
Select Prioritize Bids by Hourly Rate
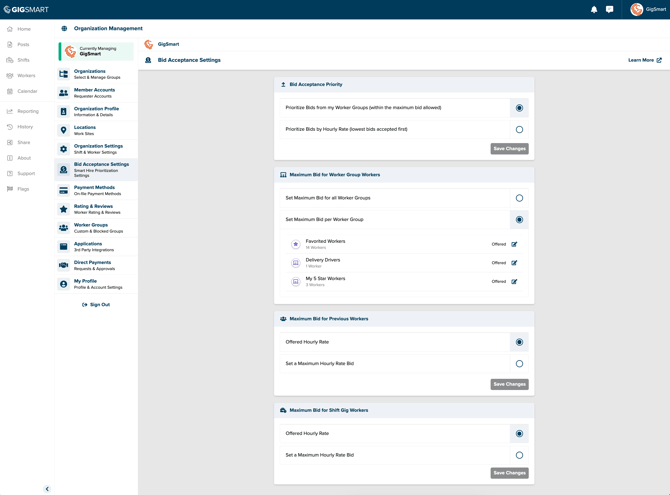point(519,130)
